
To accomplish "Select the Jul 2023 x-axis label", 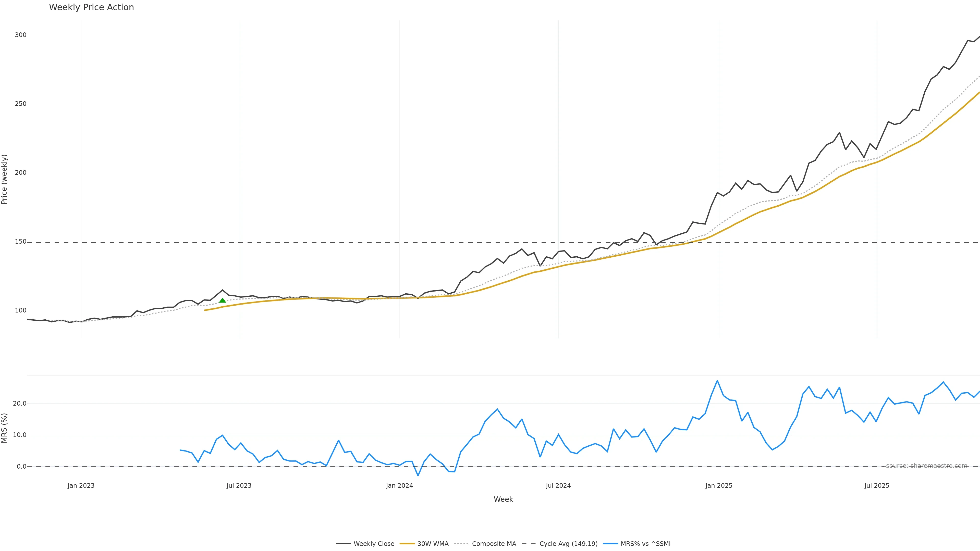I will point(239,486).
